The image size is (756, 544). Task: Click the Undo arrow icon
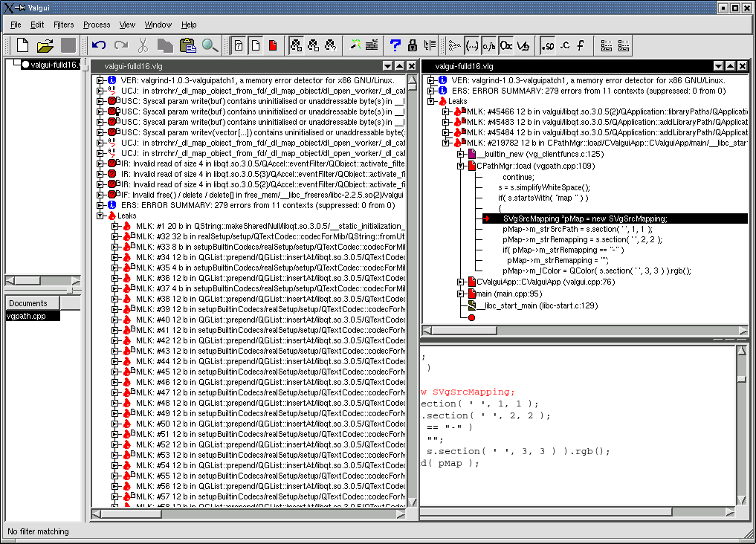pos(99,45)
